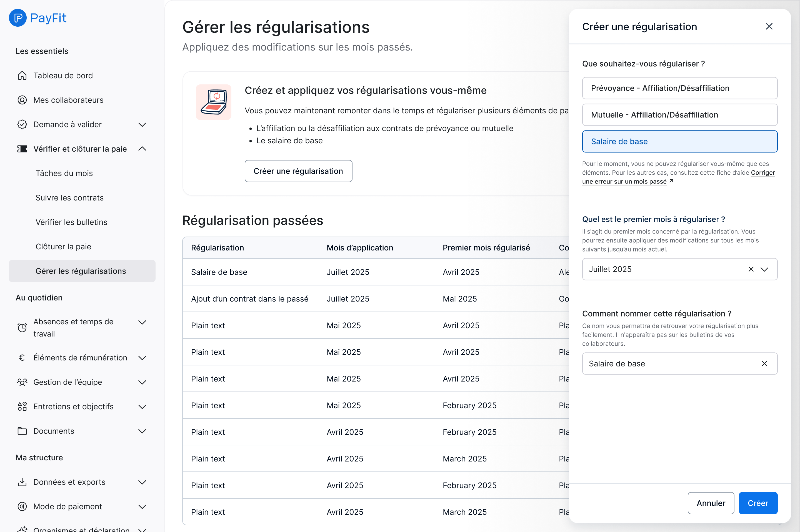Image resolution: width=800 pixels, height=532 pixels.
Task: Open Vérifier les bulletins
Action: click(82, 222)
